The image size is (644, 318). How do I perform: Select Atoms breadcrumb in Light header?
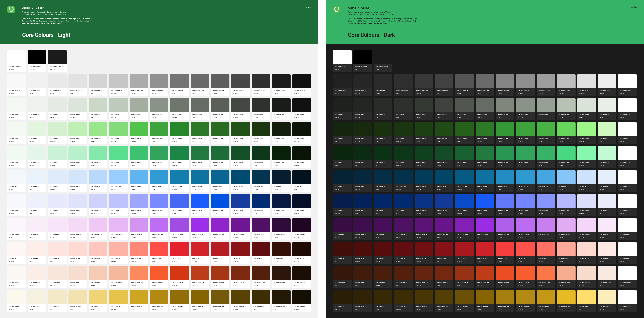pyautogui.click(x=26, y=8)
